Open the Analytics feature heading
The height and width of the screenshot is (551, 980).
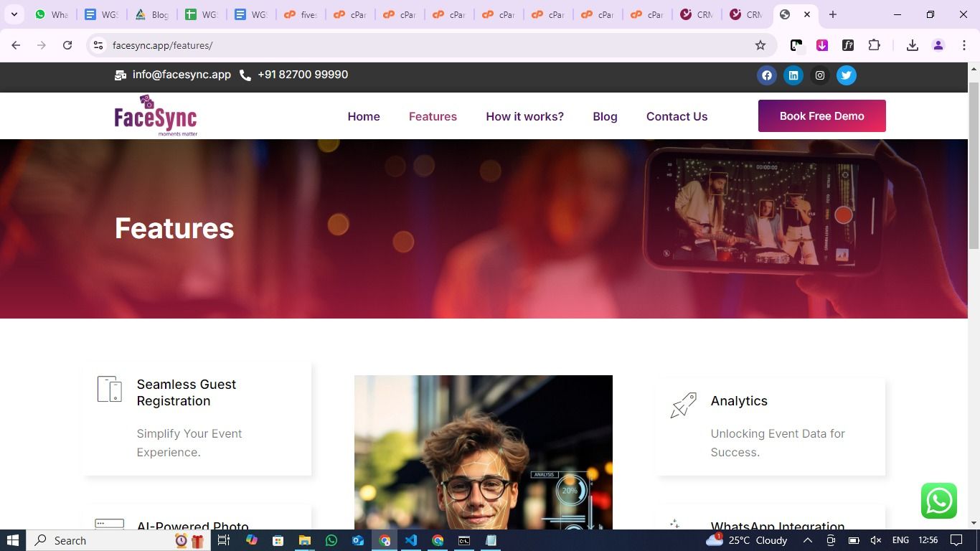[739, 401]
